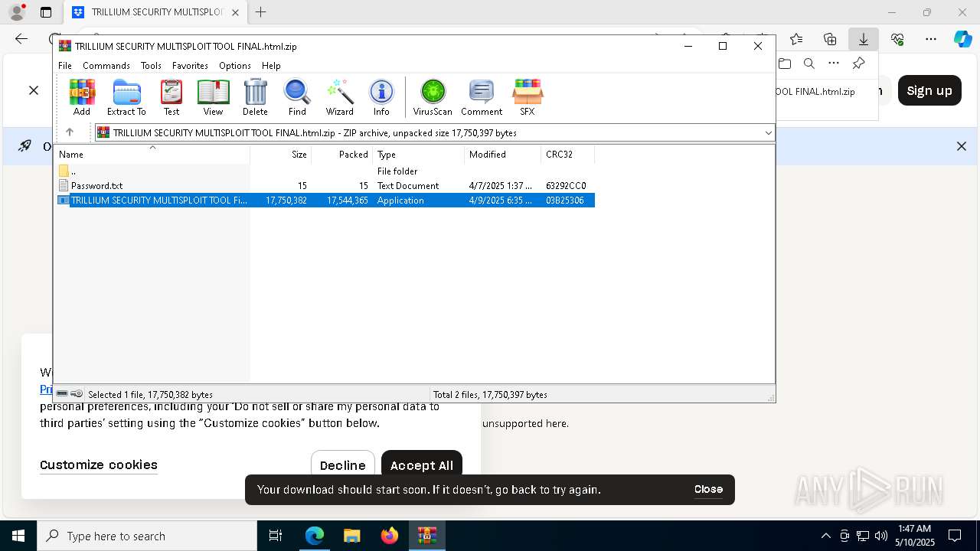Click the volume icon in system tray
The image size is (980, 551).
(881, 536)
